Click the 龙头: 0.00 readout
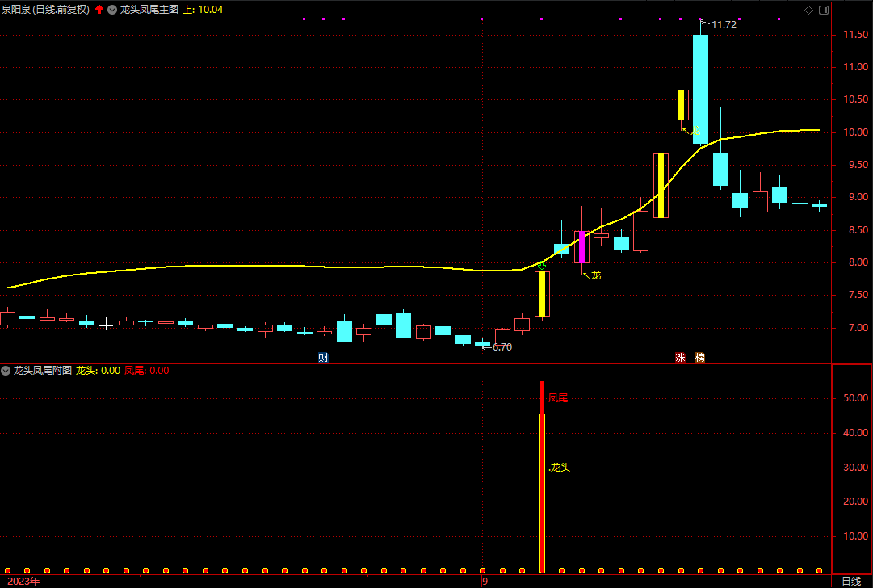This screenshot has height=588, width=873. (x=98, y=371)
